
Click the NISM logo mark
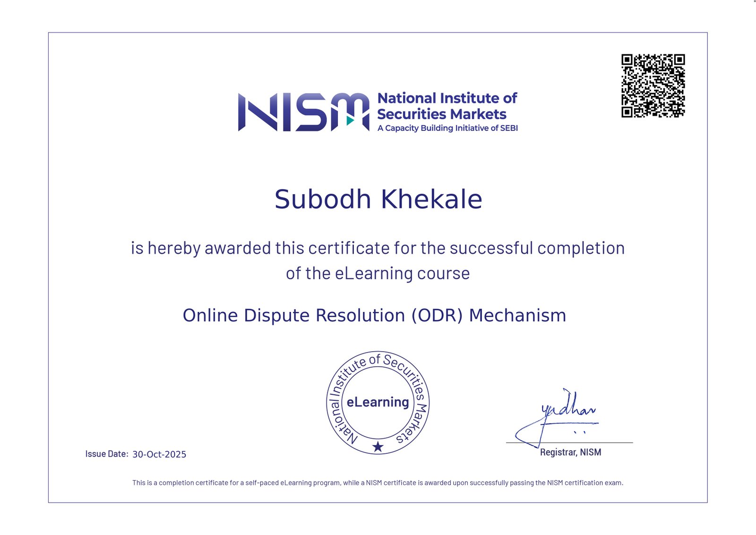(304, 112)
